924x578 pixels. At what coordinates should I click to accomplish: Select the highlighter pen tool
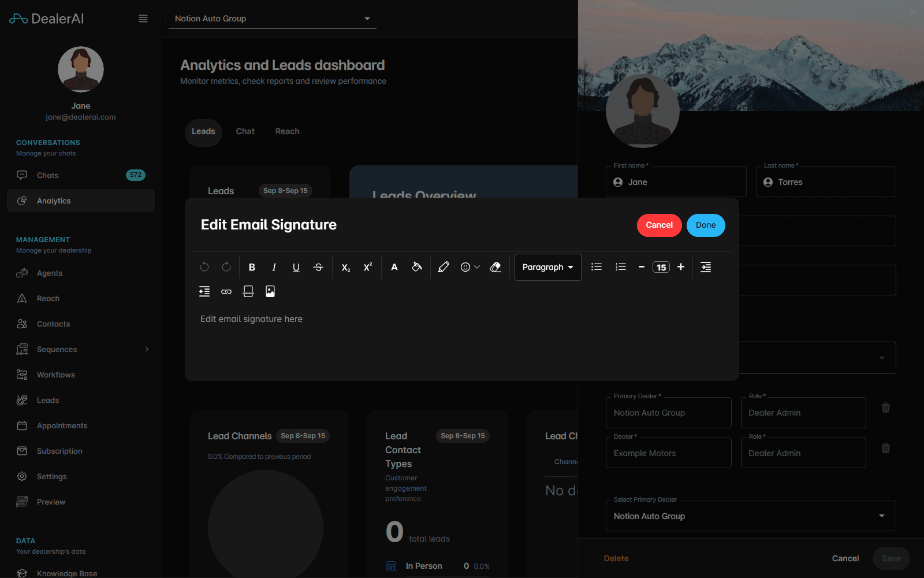pyautogui.click(x=444, y=267)
